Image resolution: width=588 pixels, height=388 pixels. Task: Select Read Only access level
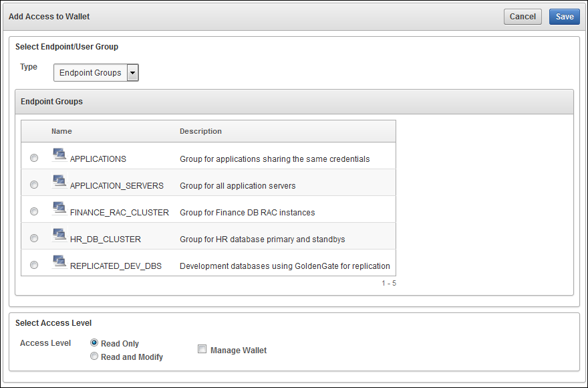tap(94, 343)
